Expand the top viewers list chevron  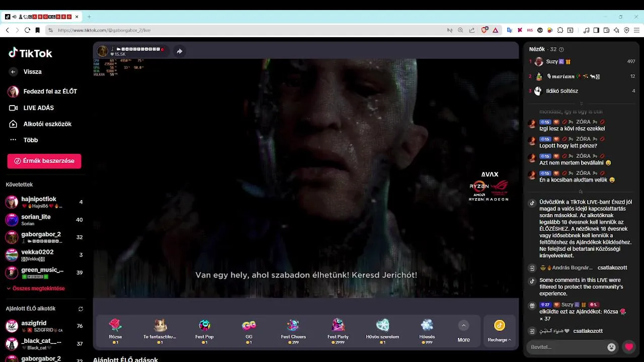point(581,104)
